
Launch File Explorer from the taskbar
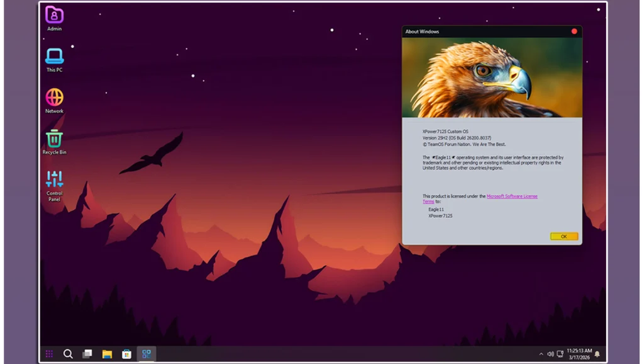(107, 354)
